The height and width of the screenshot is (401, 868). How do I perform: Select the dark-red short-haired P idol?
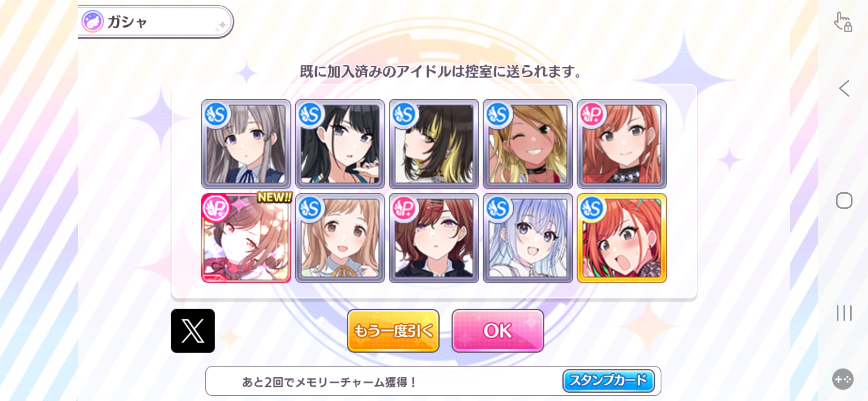(434, 238)
